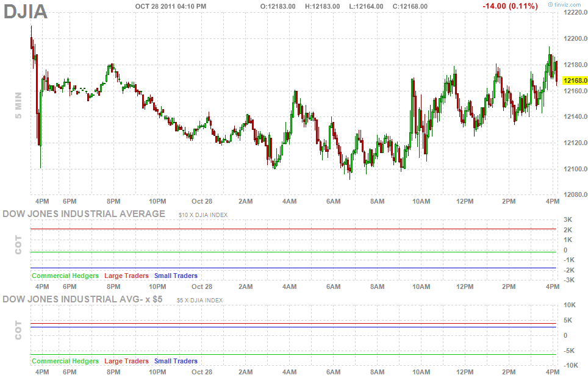Click the 2PM label under the price chart
The image size is (588, 378).
509,201
